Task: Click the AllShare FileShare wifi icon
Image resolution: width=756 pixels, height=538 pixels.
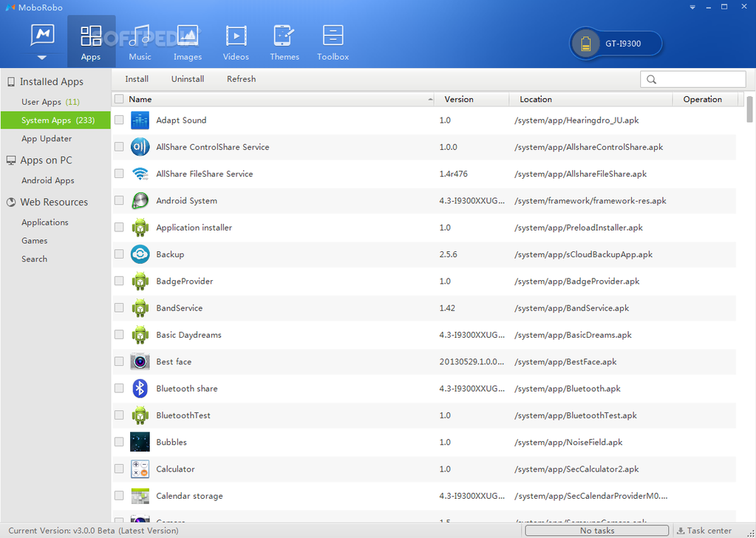Action: 140,174
